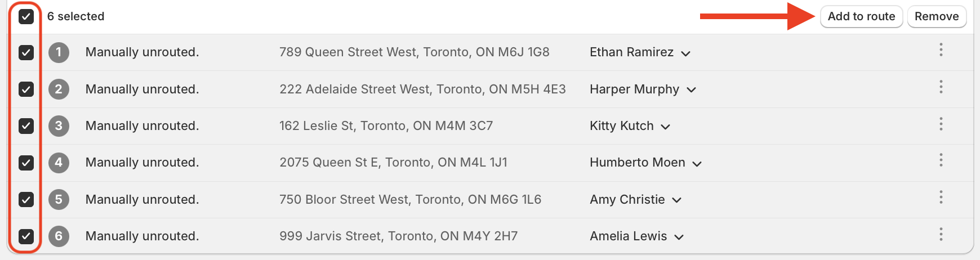The height and width of the screenshot is (260, 980).
Task: Uncheck the Ethan Ramirez row checkbox
Action: [26, 52]
